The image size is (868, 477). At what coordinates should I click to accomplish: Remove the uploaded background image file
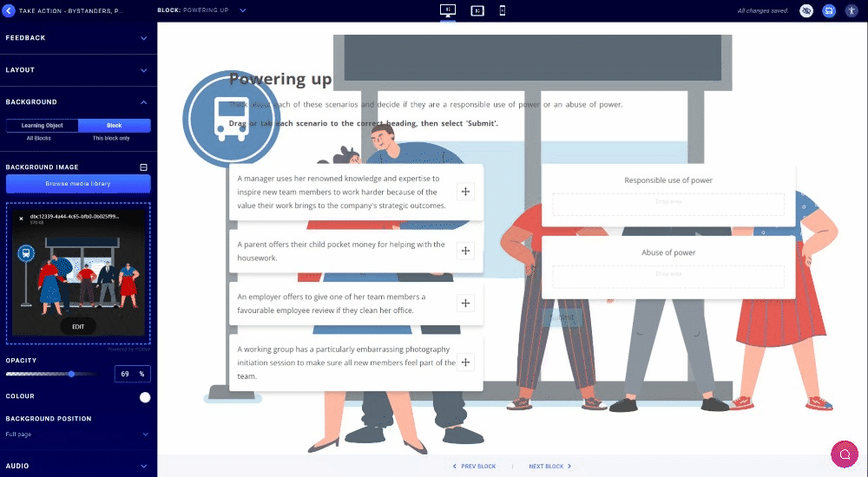(22, 218)
